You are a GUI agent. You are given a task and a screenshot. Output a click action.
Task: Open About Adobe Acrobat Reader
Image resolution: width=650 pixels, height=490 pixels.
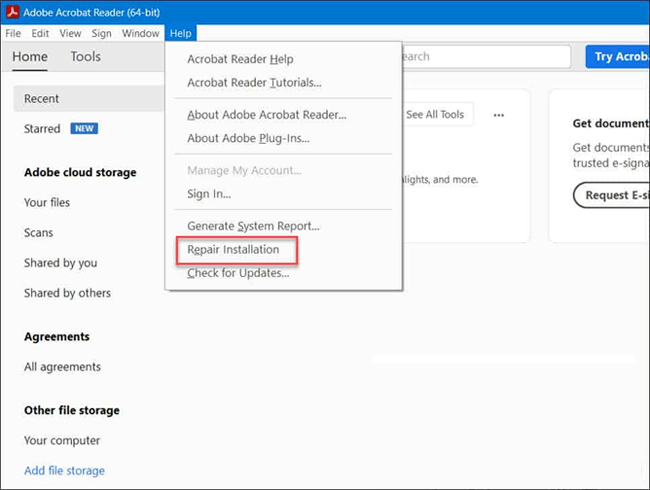266,115
